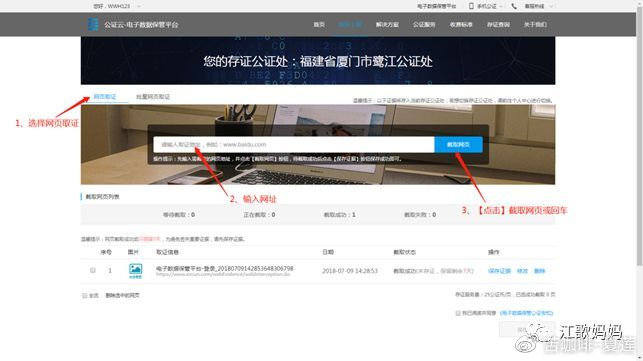643x361 pixels.
Task: Click the 截取网页列表 section heading
Action: click(103, 197)
